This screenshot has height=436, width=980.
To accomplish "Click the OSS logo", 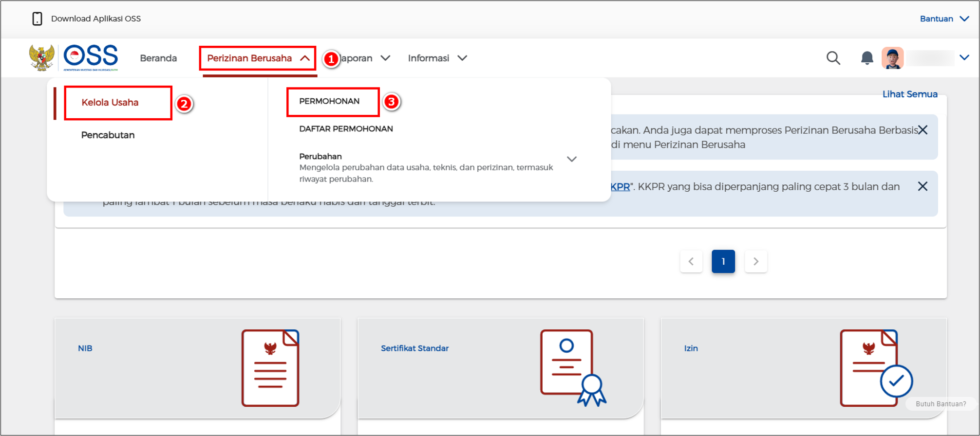I will coord(90,57).
